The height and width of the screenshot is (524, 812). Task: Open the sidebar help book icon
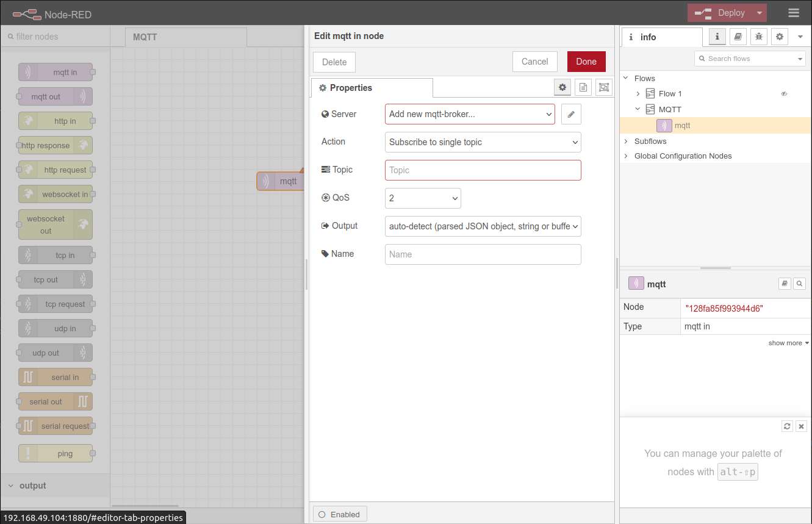coord(738,37)
